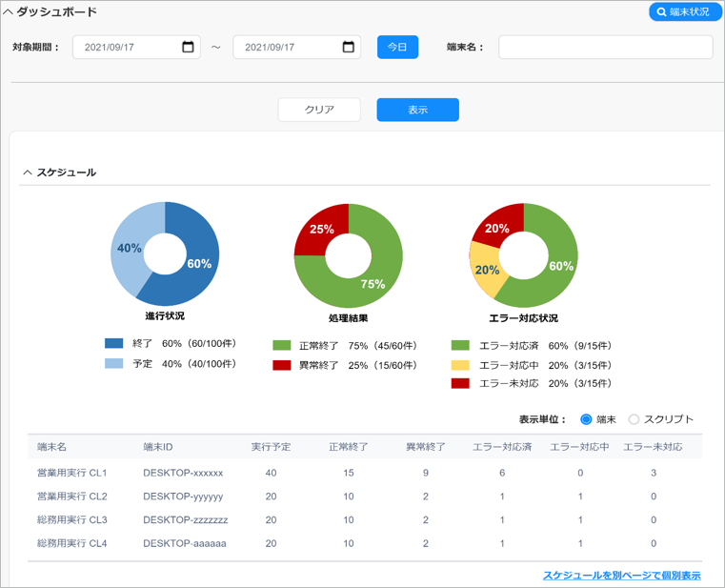Click the blue 表示 button
Screen dimensions: 725x588
click(x=417, y=110)
